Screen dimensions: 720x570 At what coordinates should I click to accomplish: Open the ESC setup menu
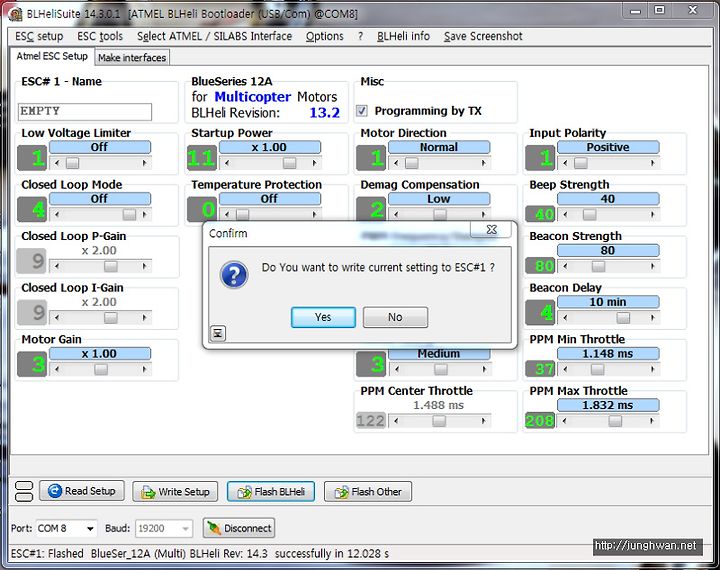point(39,36)
